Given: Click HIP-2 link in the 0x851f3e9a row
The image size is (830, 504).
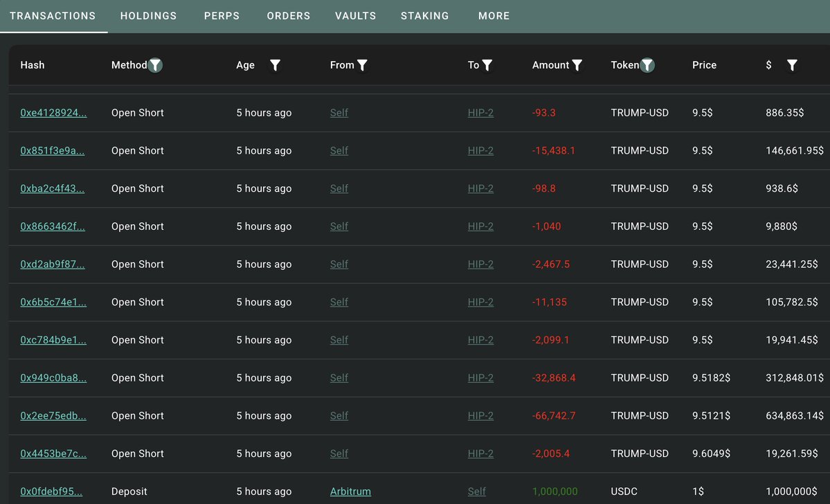Looking at the screenshot, I should [480, 151].
